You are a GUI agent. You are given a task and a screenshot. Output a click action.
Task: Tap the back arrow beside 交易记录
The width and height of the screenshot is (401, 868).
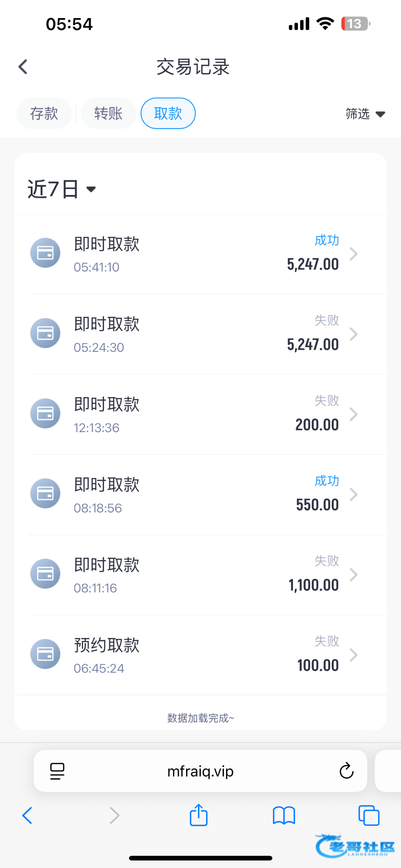point(23,67)
